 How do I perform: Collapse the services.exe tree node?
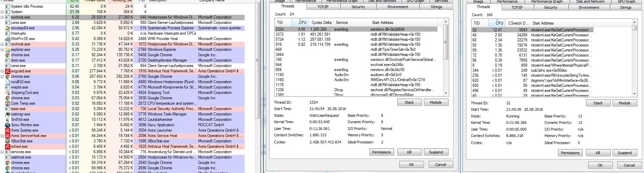click(2, 152)
